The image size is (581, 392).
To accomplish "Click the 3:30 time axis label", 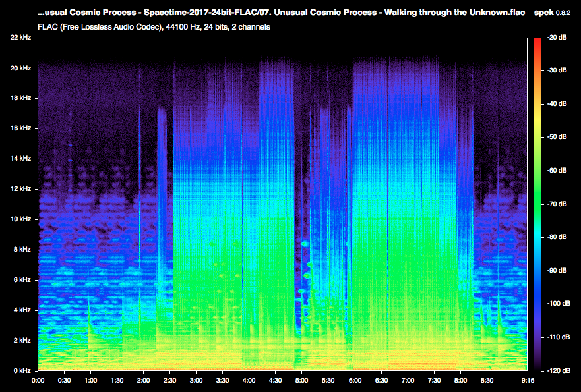I will (x=223, y=380).
